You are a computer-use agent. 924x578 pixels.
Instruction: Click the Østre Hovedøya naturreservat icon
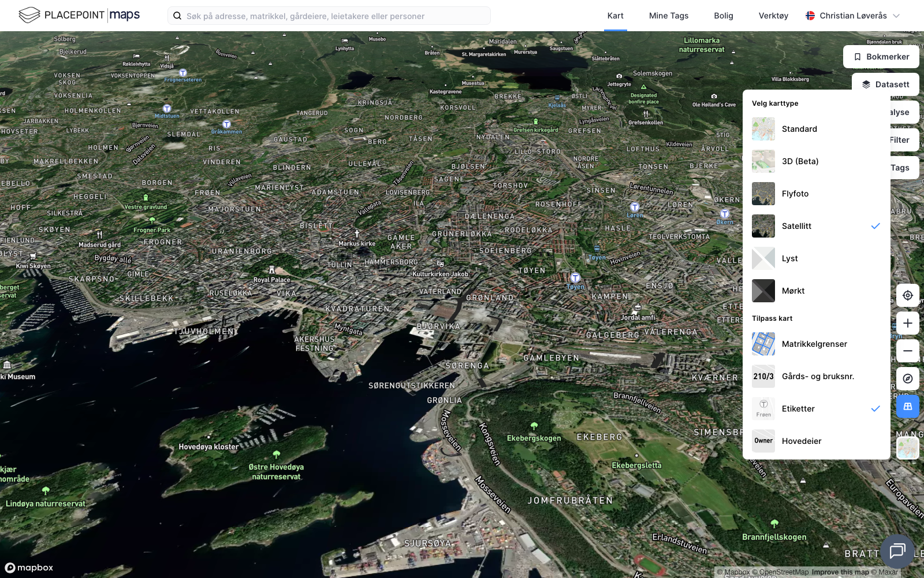click(276, 455)
